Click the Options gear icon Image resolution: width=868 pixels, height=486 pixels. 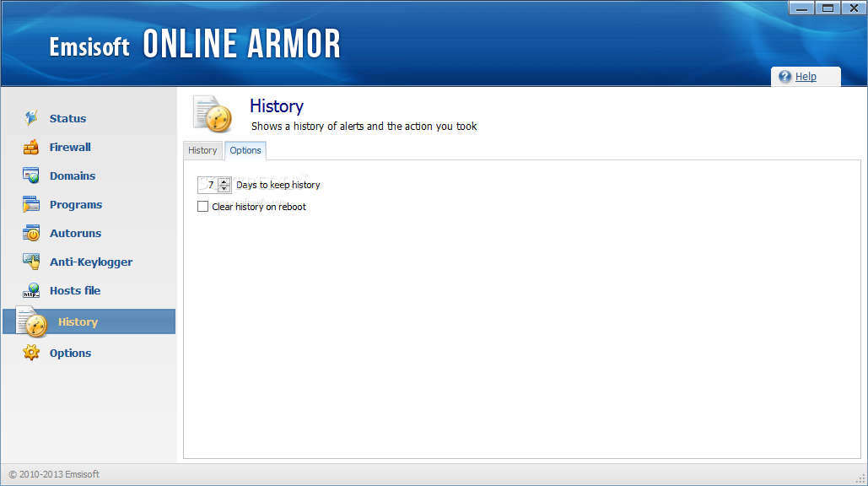pyautogui.click(x=31, y=353)
